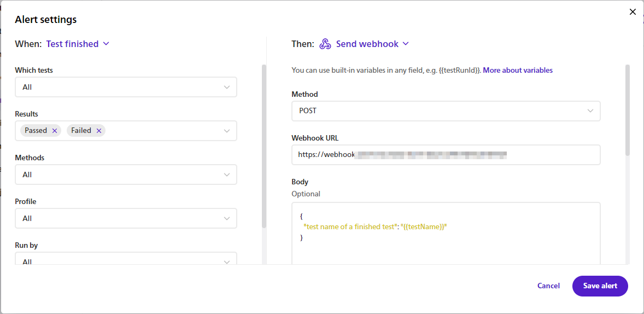Open the Run by dropdown
Image resolution: width=644 pixels, height=314 pixels.
pos(126,260)
